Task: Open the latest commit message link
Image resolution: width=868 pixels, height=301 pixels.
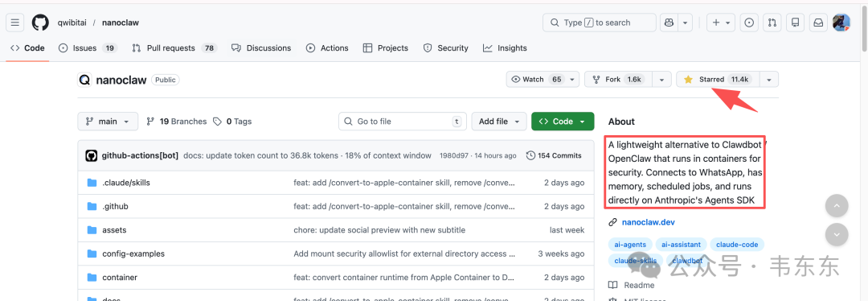Action: coord(307,156)
